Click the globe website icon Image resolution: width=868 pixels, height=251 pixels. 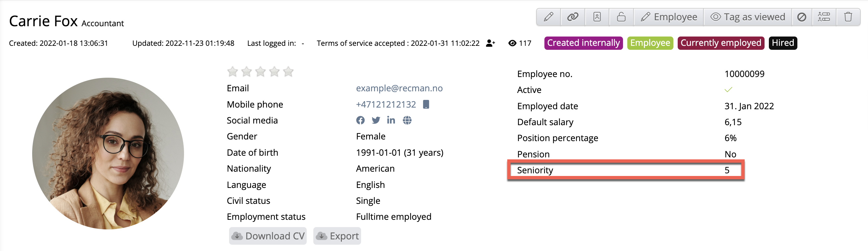407,121
